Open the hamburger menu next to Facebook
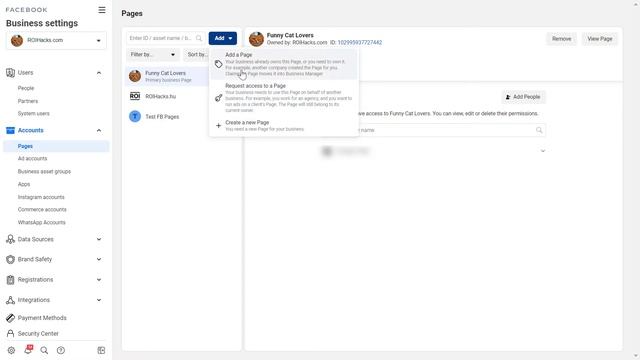The image size is (640, 360). click(x=102, y=10)
